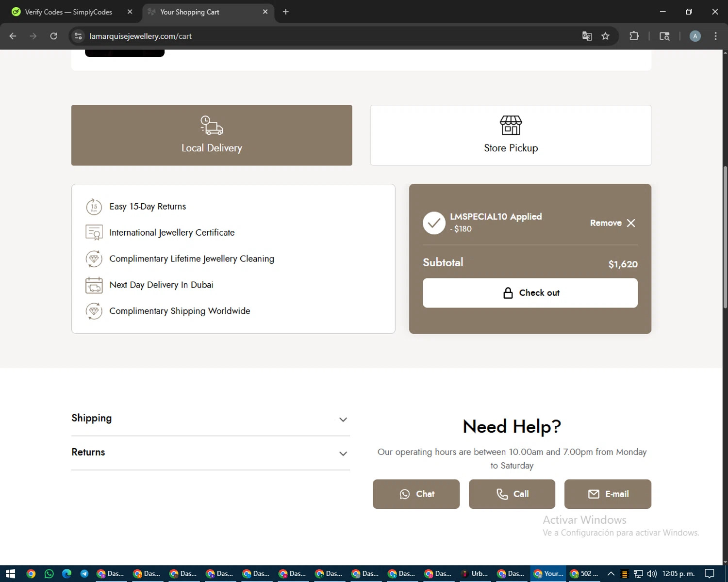Remove the LMSPECIAL10 discount code
The image size is (728, 582).
point(612,223)
